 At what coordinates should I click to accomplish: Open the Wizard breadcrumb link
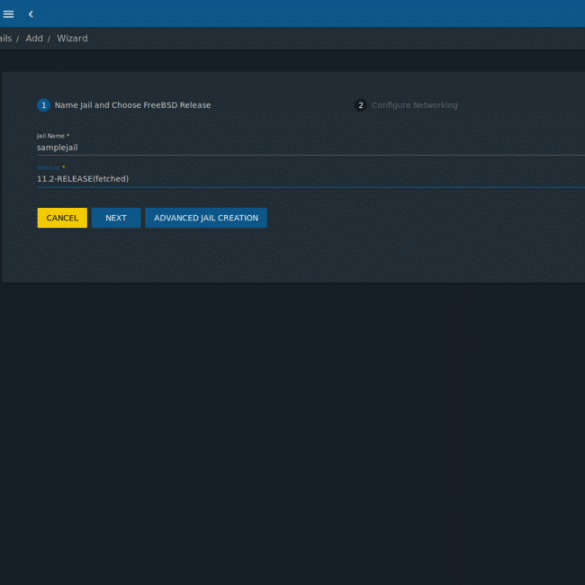(x=72, y=38)
